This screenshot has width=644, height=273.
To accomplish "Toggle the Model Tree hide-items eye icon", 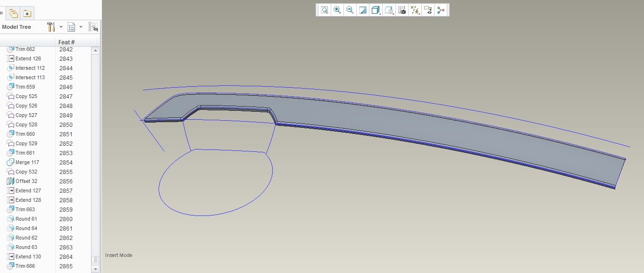I will (93, 27).
